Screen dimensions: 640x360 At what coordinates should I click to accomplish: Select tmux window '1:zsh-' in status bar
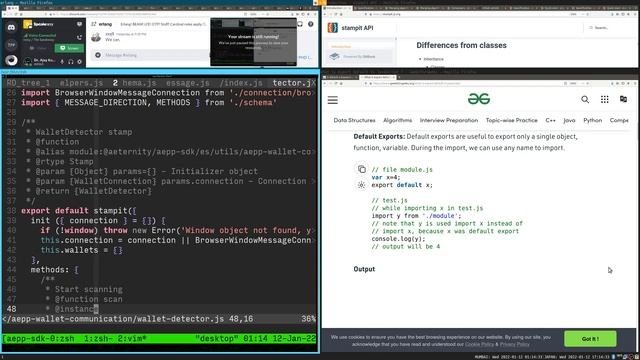(99, 339)
